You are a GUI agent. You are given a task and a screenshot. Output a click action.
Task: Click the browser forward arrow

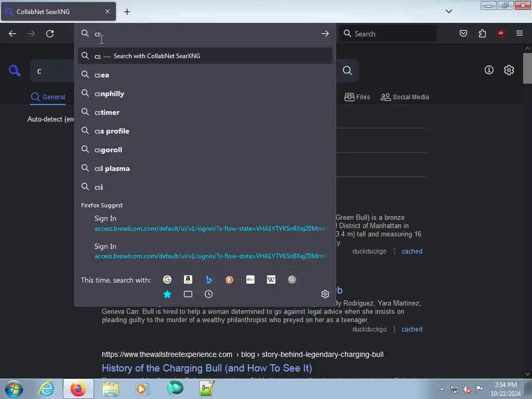[x=31, y=34]
